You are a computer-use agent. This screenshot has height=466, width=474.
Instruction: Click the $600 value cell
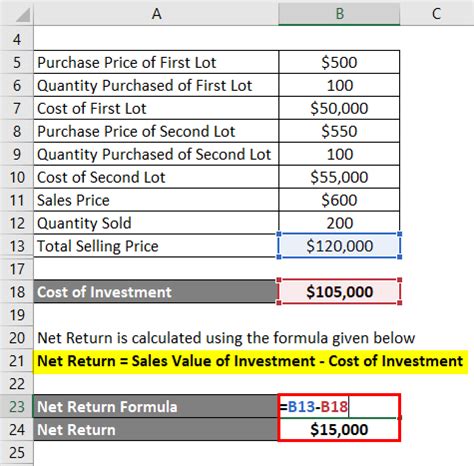click(339, 200)
